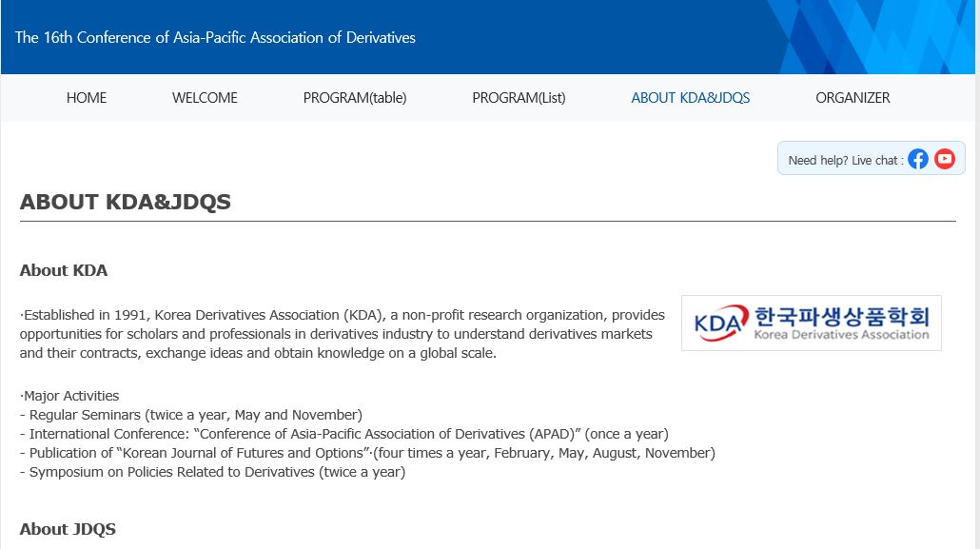This screenshot has width=980, height=549.
Task: Click the 'International Conference' activity line
Action: (x=344, y=434)
